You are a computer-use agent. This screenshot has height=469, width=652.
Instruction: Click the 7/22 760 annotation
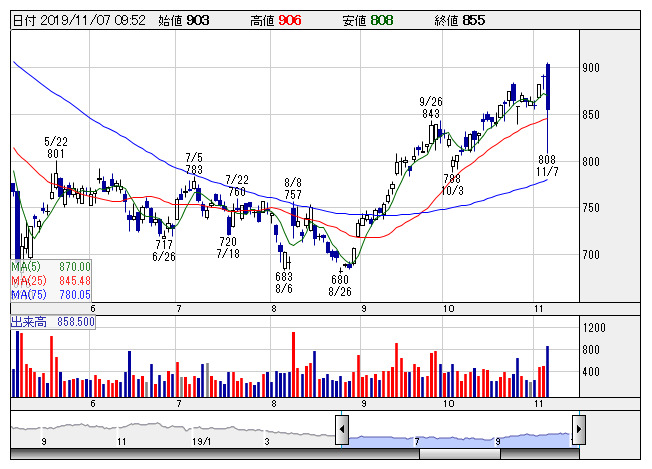click(x=237, y=185)
